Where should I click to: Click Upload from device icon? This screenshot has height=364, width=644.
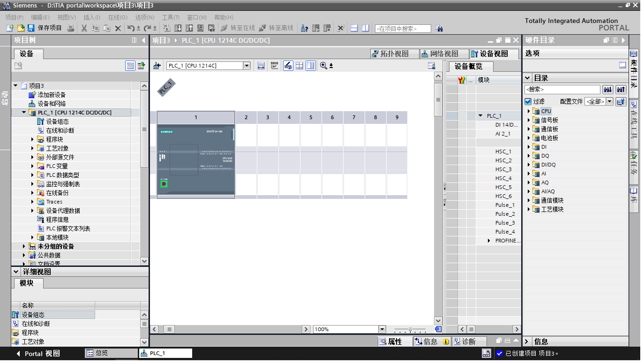pyautogui.click(x=189, y=28)
